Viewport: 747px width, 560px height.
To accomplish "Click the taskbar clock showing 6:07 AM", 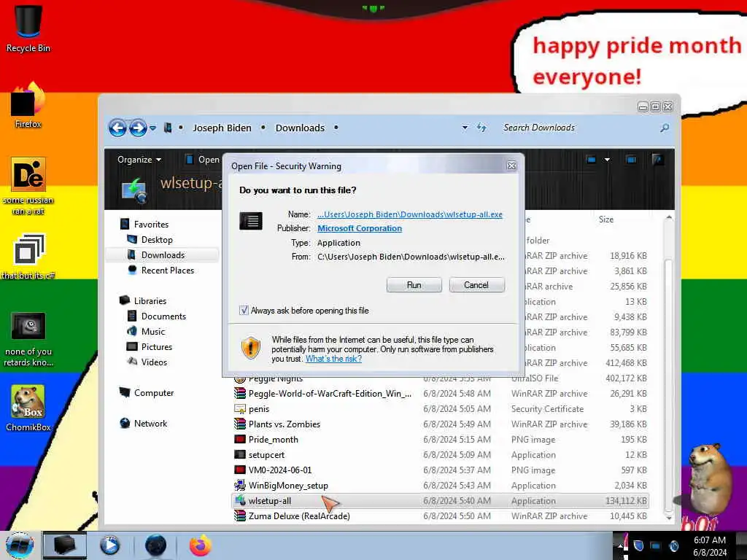I will (710, 545).
